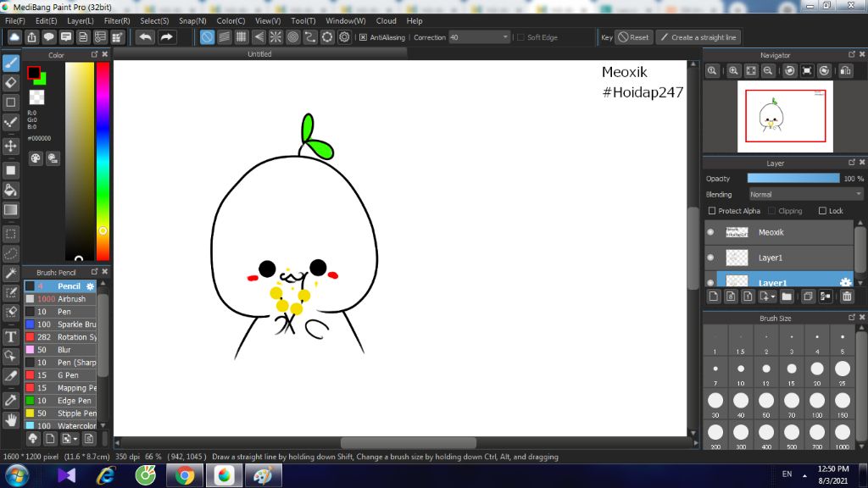Enable the curve snap
The height and width of the screenshot is (488, 868).
point(310,37)
